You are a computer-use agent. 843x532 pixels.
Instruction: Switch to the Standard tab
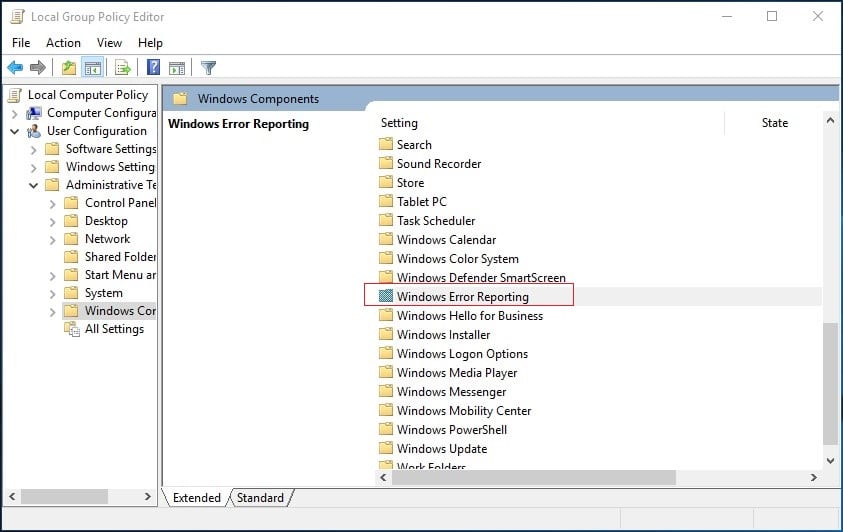(x=260, y=498)
